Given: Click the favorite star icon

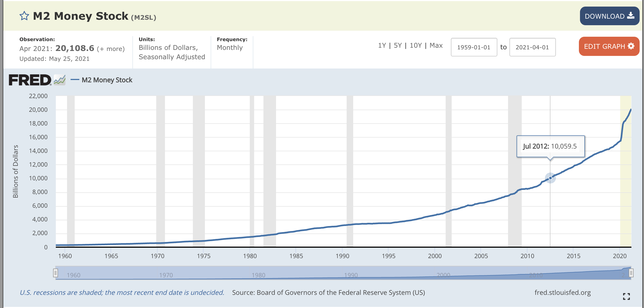Looking at the screenshot, I should pos(24,16).
